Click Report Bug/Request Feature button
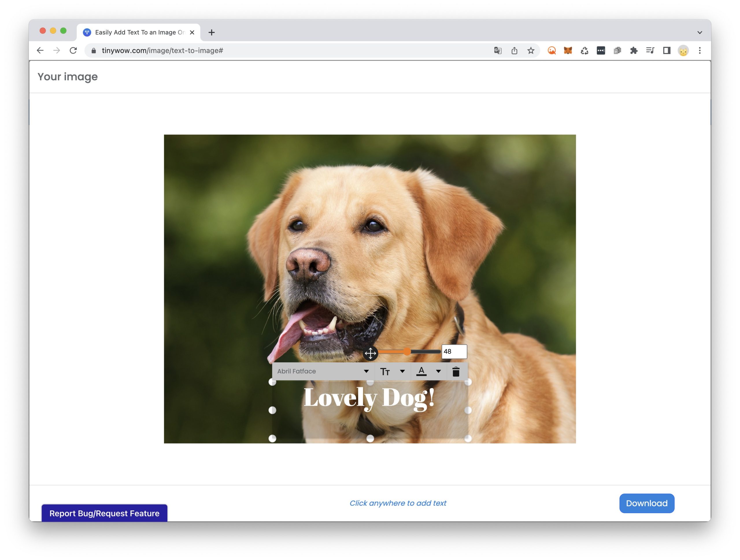The height and width of the screenshot is (560, 740). 104,513
